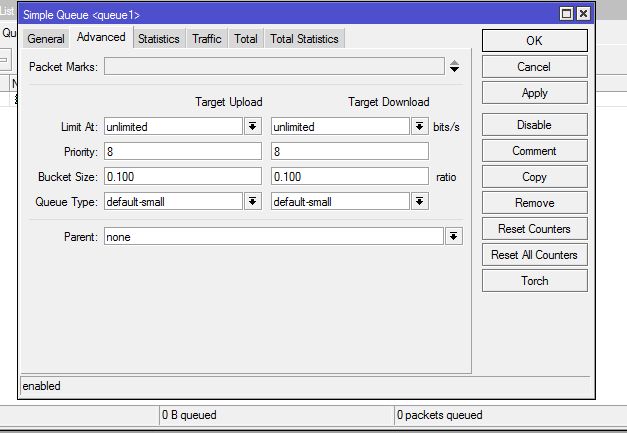Viewport: 627px width, 433px height.
Task: Close the Simple Queue window
Action: tap(583, 14)
